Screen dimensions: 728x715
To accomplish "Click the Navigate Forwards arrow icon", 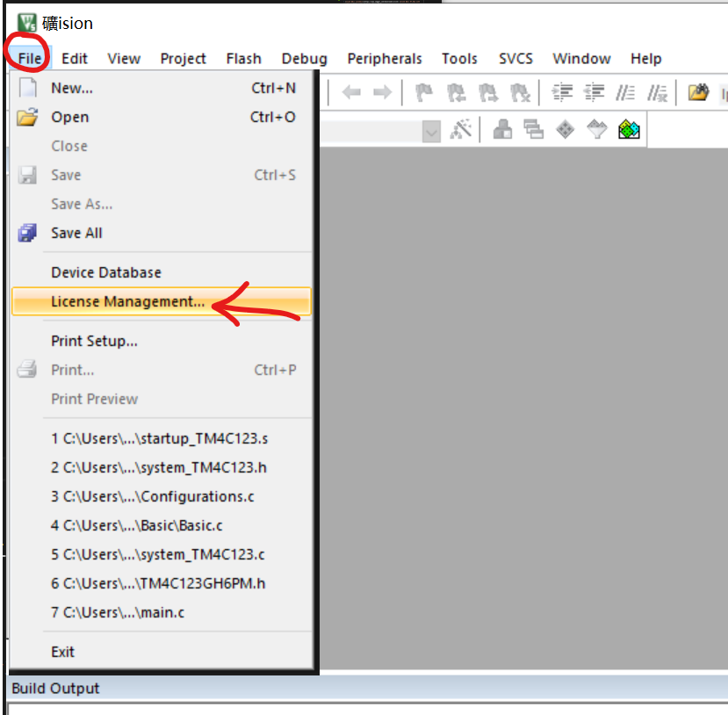I will click(382, 92).
